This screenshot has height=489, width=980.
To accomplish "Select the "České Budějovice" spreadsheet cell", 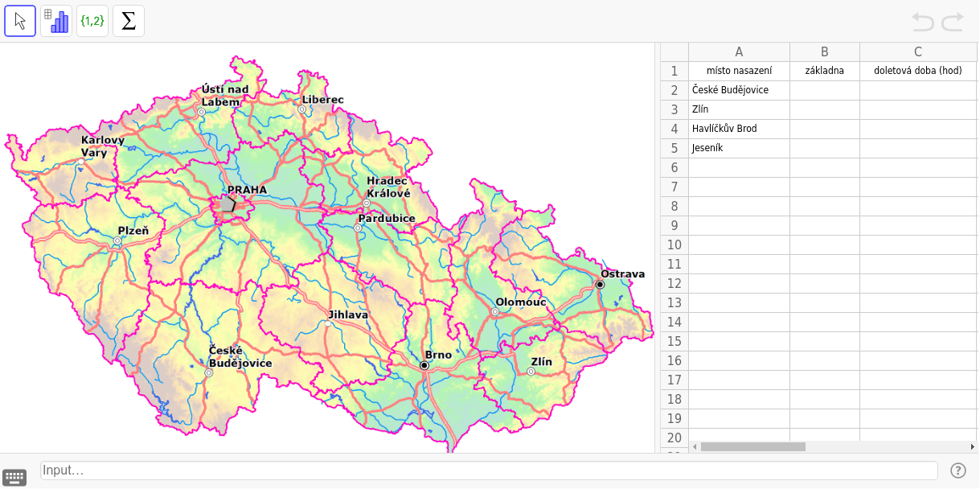I will [x=739, y=90].
